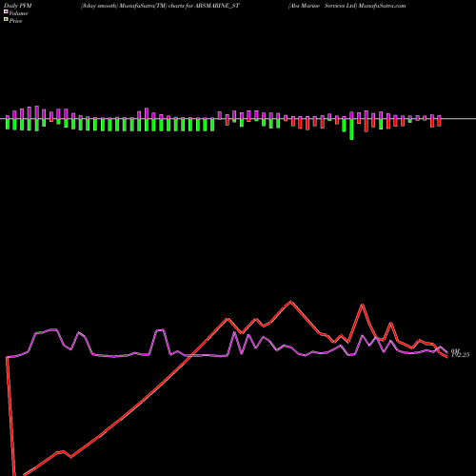Image resolution: width=476 pixels, height=476 pixels.
Task: Click the purple Volume legend swatch
Action: 6,12
